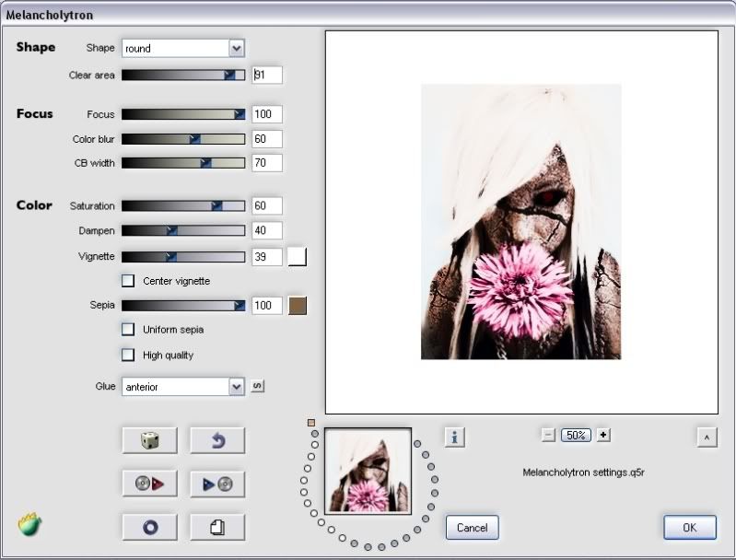Click the Saturation slider
736x560 pixels.
[183, 205]
